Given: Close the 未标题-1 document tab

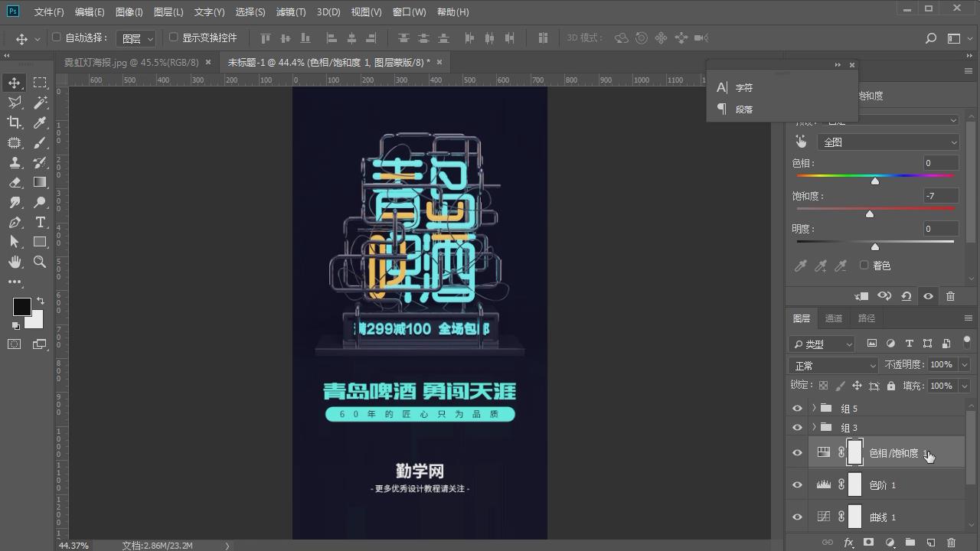Looking at the screenshot, I should (439, 62).
